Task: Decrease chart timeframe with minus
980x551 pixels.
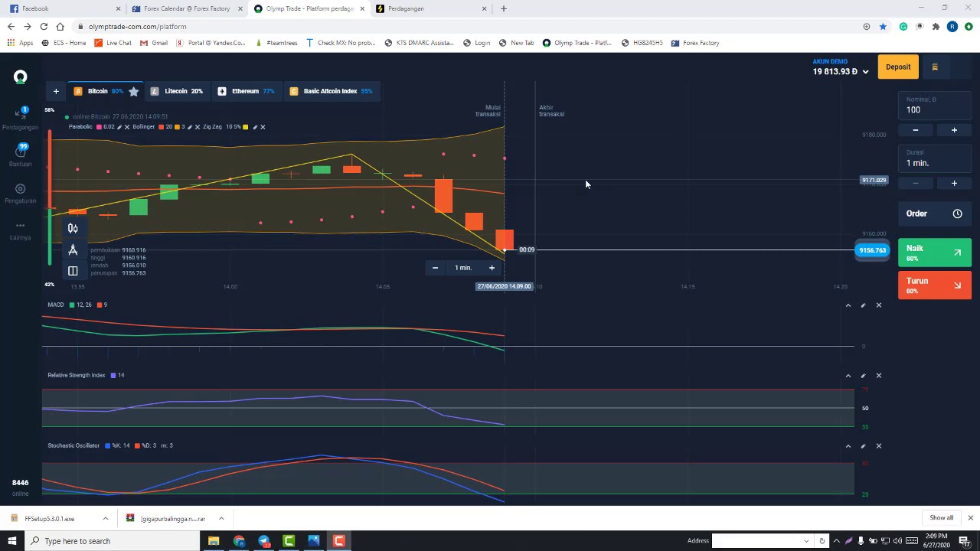Action: [x=435, y=268]
